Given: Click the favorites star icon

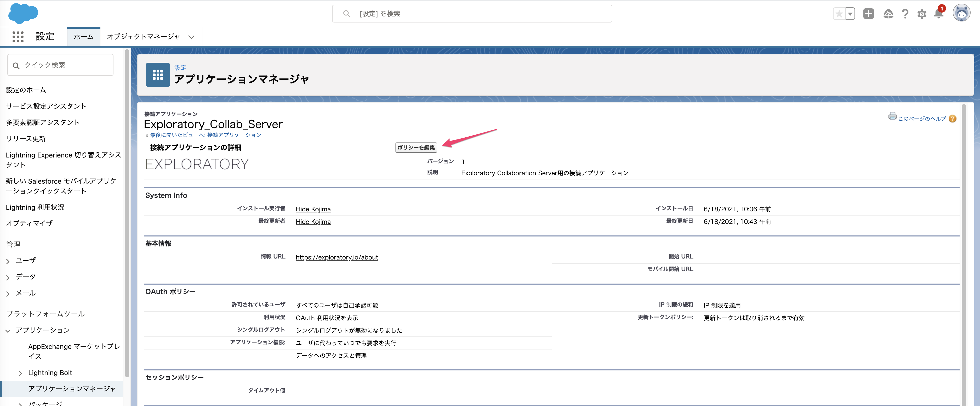Looking at the screenshot, I should tap(839, 14).
